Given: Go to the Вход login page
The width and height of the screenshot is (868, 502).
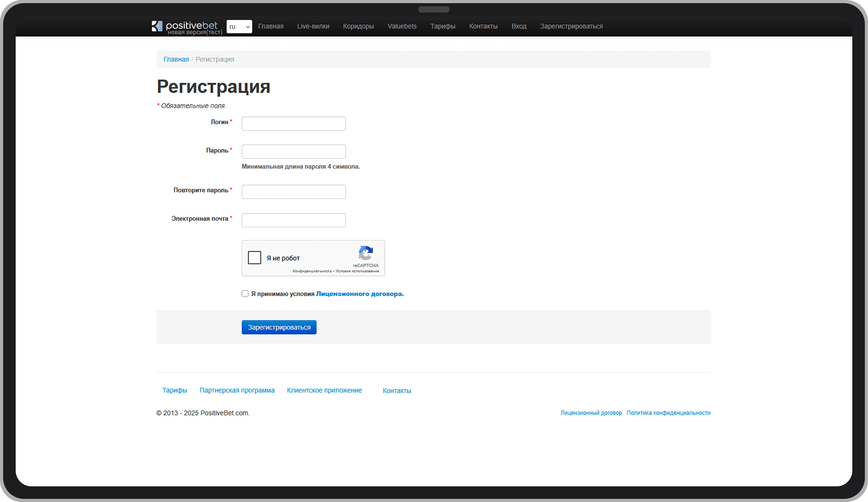Looking at the screenshot, I should click(519, 26).
